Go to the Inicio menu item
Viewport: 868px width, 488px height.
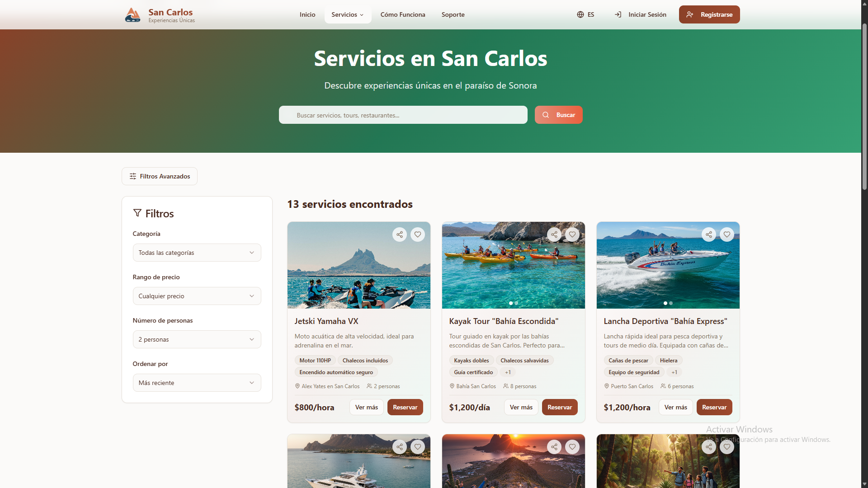307,14
